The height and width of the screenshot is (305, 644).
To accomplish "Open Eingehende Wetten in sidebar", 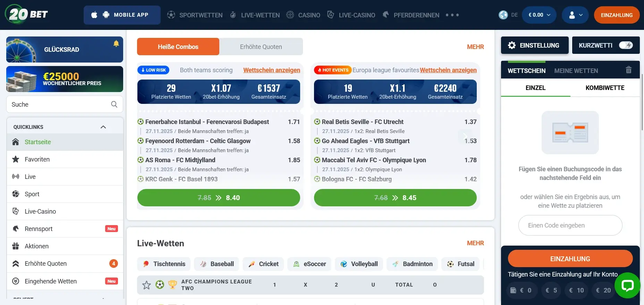I will tap(65, 281).
